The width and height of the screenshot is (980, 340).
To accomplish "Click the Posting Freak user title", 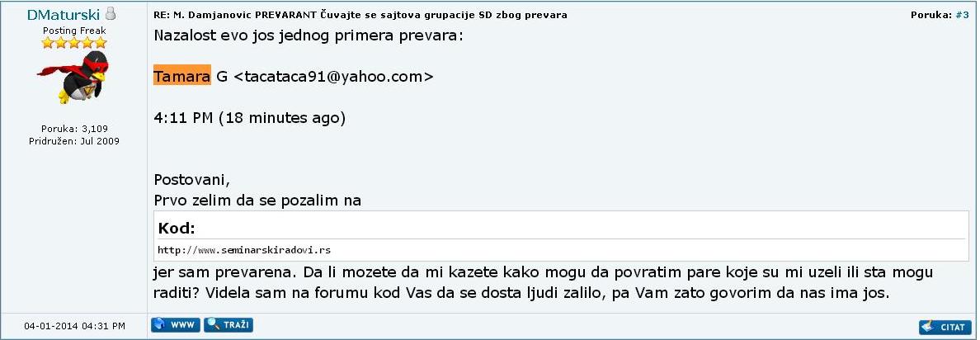I will coord(74,31).
